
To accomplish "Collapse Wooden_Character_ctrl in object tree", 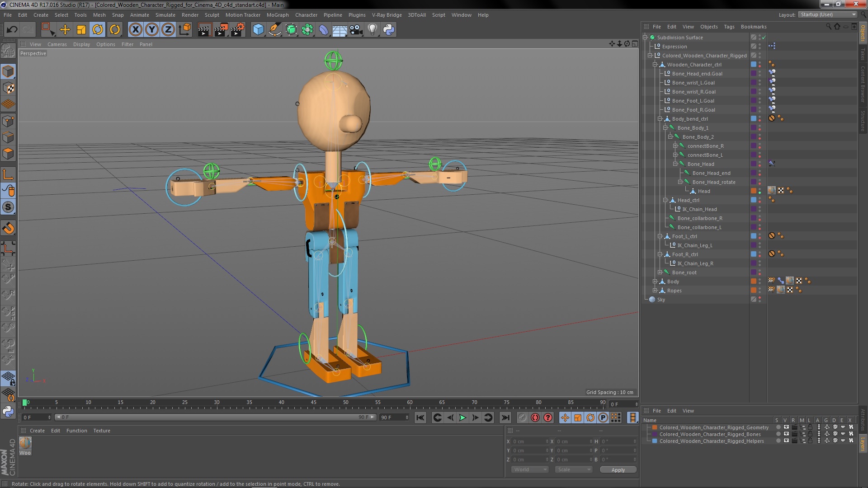I will coord(655,65).
